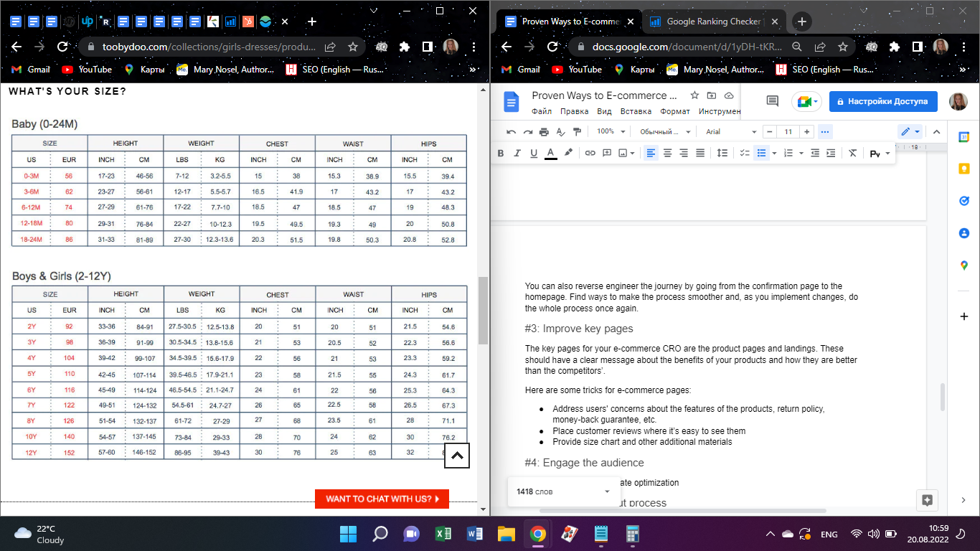Expand bulleted list style options arrow
Image resolution: width=980 pixels, height=551 pixels.
(774, 153)
